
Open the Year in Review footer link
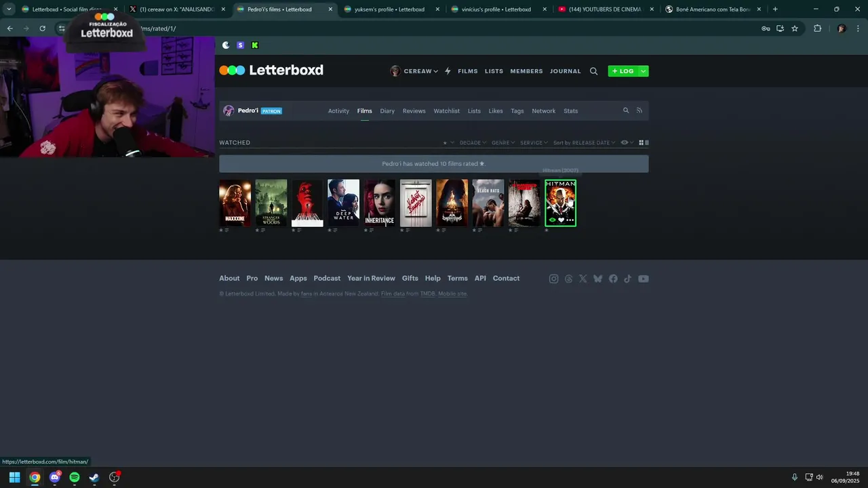point(371,279)
